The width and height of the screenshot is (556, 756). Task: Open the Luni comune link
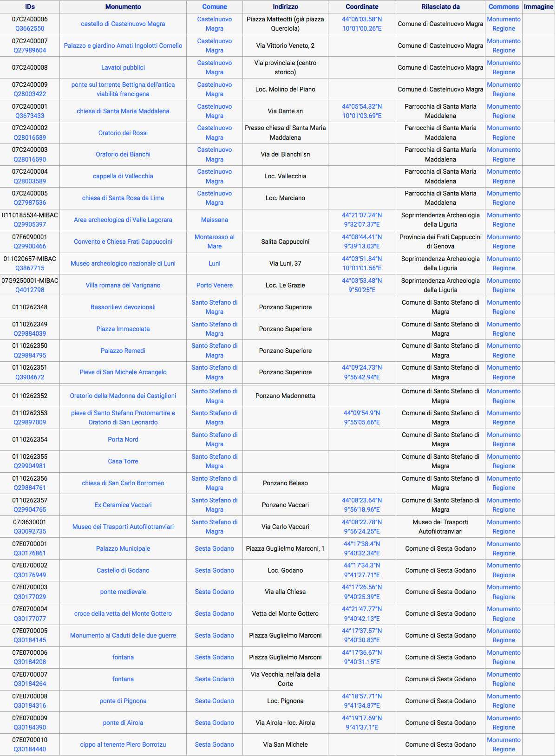215,263
